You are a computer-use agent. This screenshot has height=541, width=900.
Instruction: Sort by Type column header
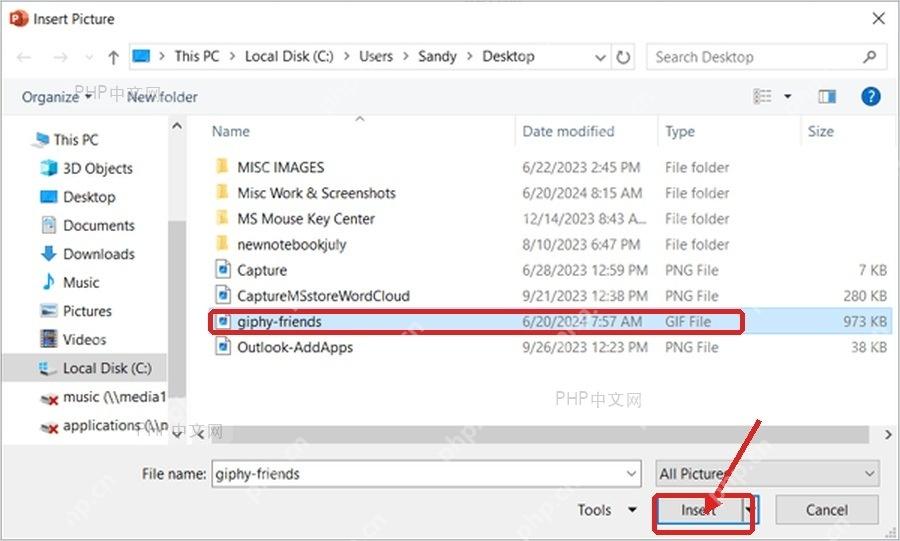coord(680,131)
